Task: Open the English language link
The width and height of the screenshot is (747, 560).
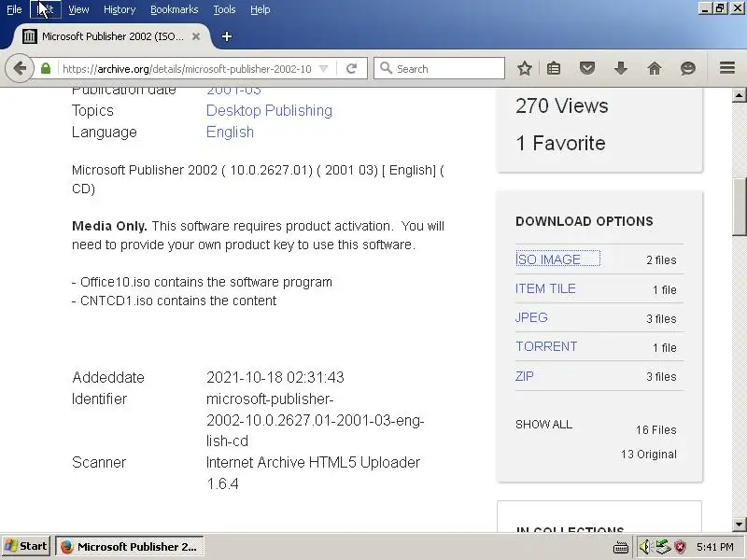Action: tap(230, 132)
